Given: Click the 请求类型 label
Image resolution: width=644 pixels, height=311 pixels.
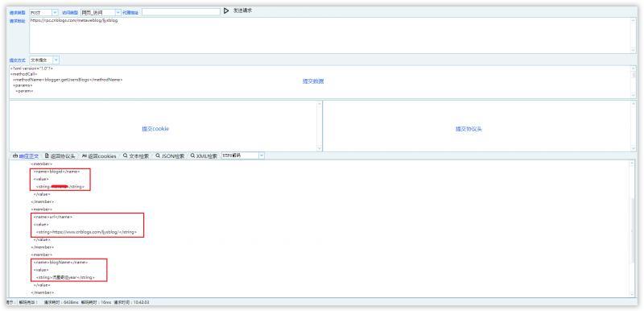Looking at the screenshot, I should [17, 13].
